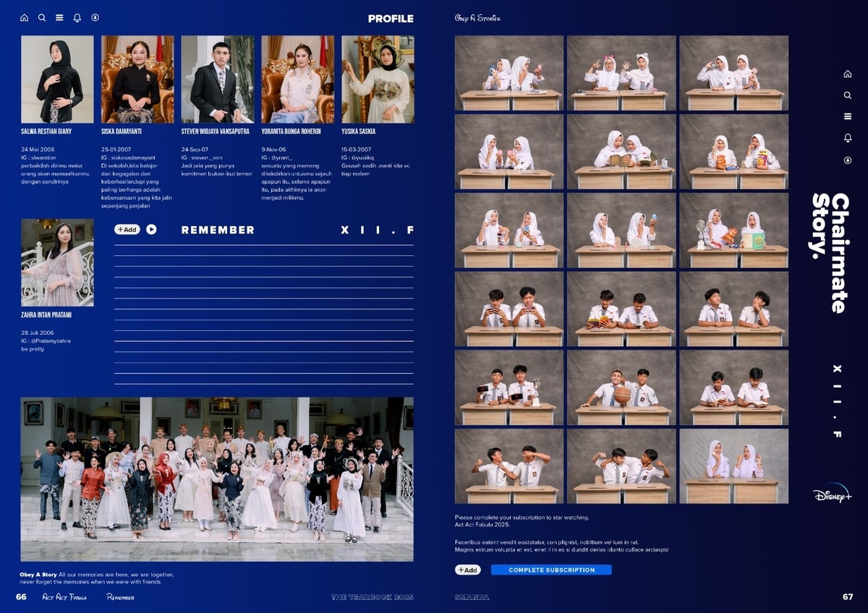868x613 pixels.
Task: Open Yoranita Bunga Rohendi's profile photo
Action: [298, 80]
